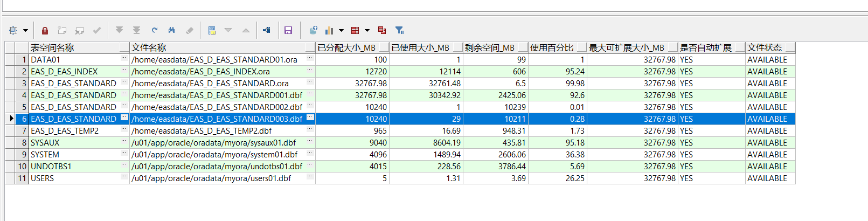The width and height of the screenshot is (868, 221).
Task: Select row number 1 indicator
Action: 22,59
